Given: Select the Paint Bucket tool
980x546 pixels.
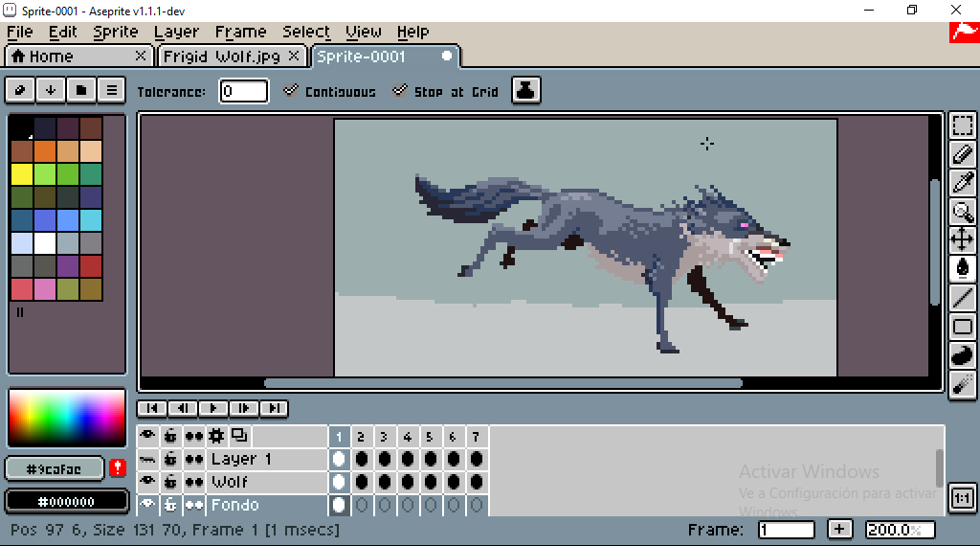Looking at the screenshot, I should pos(963,269).
